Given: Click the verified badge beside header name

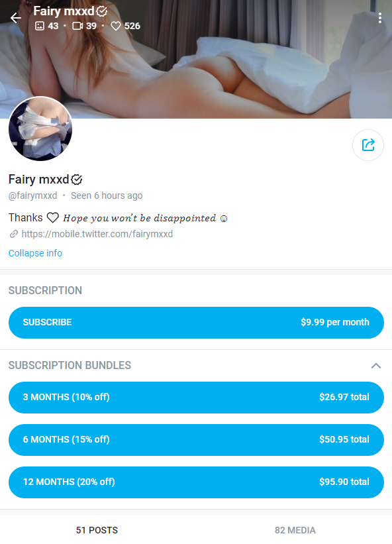Looking at the screenshot, I should (x=101, y=11).
